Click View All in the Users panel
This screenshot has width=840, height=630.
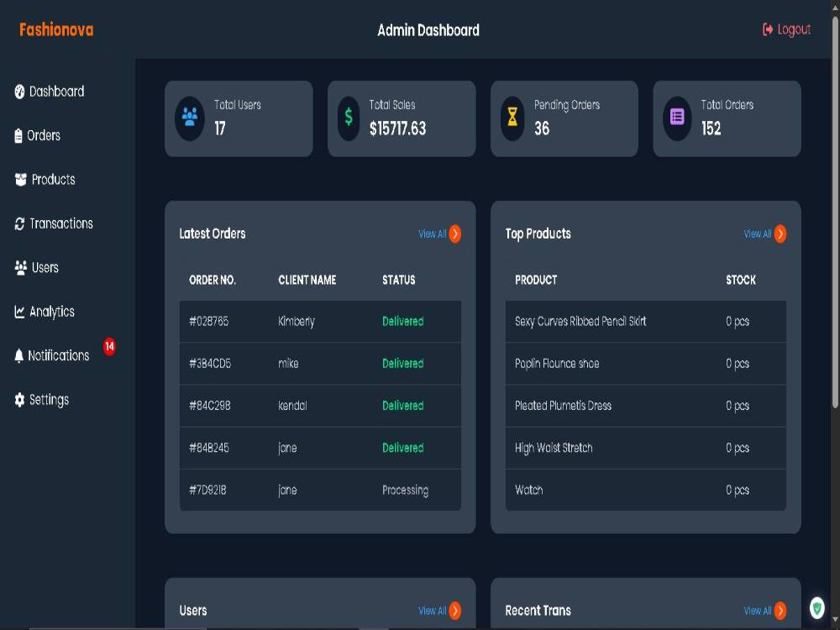click(x=433, y=611)
